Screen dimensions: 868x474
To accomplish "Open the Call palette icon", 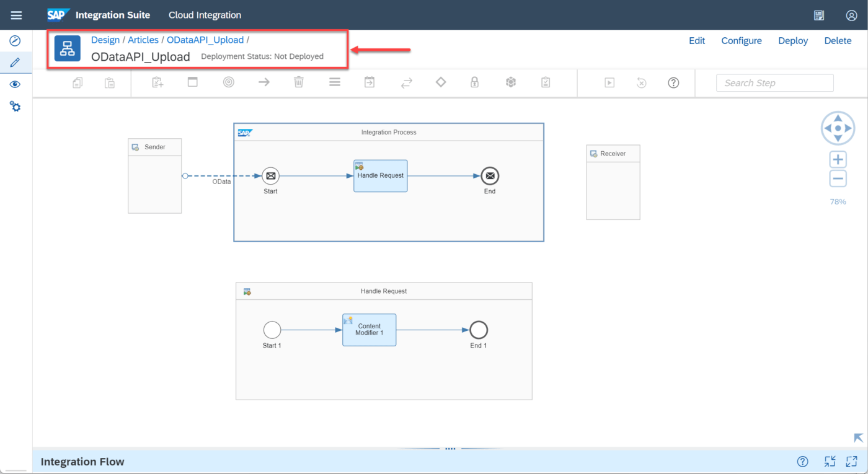I will click(x=370, y=82).
